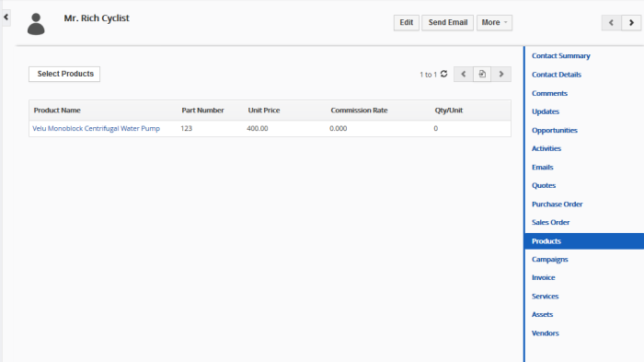Open the Contact Summary tab

(560, 55)
